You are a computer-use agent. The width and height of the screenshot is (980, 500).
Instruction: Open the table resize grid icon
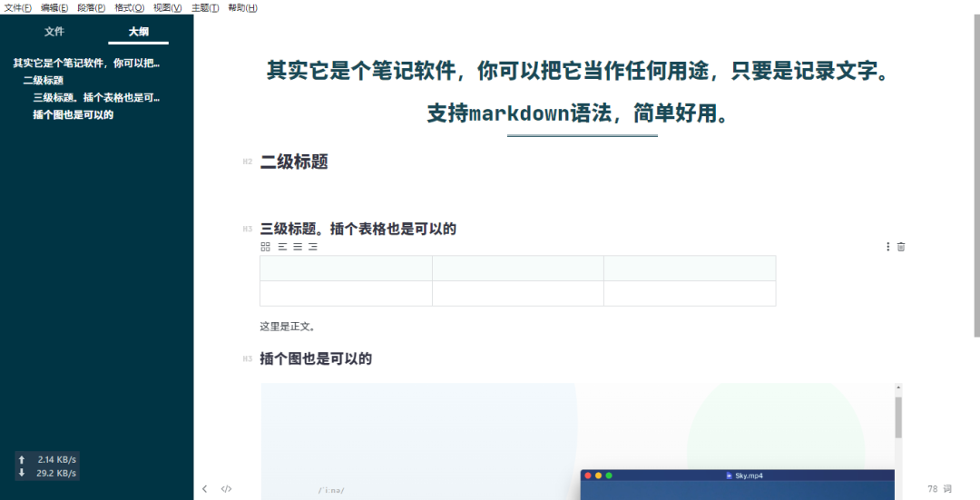[265, 247]
